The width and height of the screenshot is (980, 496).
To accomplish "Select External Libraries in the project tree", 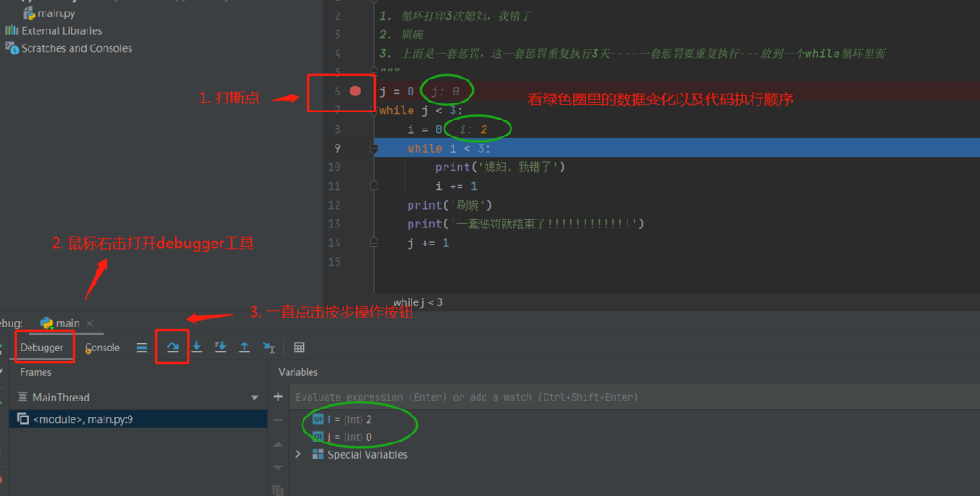I will click(x=62, y=30).
